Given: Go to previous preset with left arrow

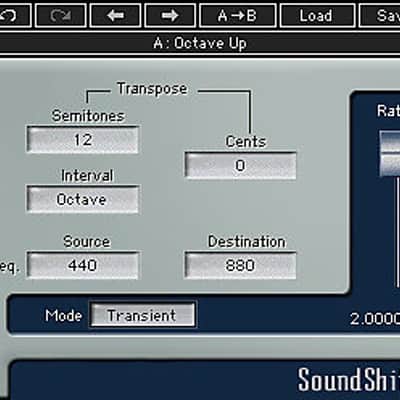Looking at the screenshot, I should pyautogui.click(x=115, y=15).
